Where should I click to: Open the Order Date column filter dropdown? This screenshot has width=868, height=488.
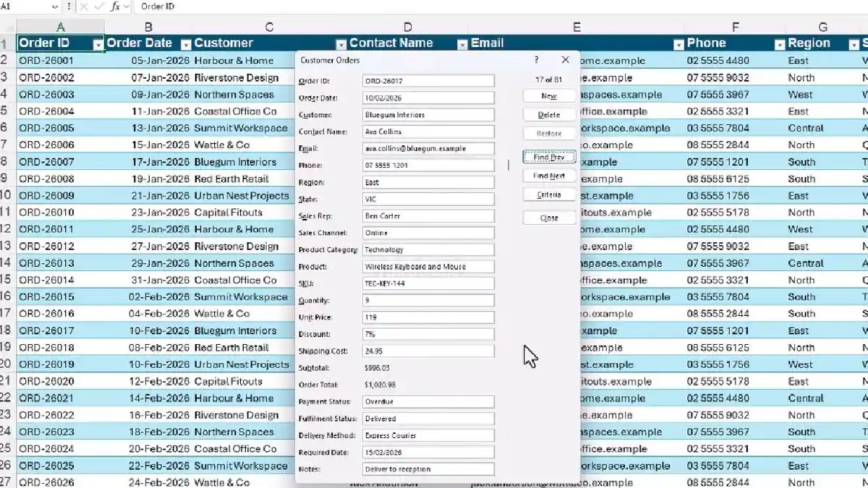click(x=185, y=44)
